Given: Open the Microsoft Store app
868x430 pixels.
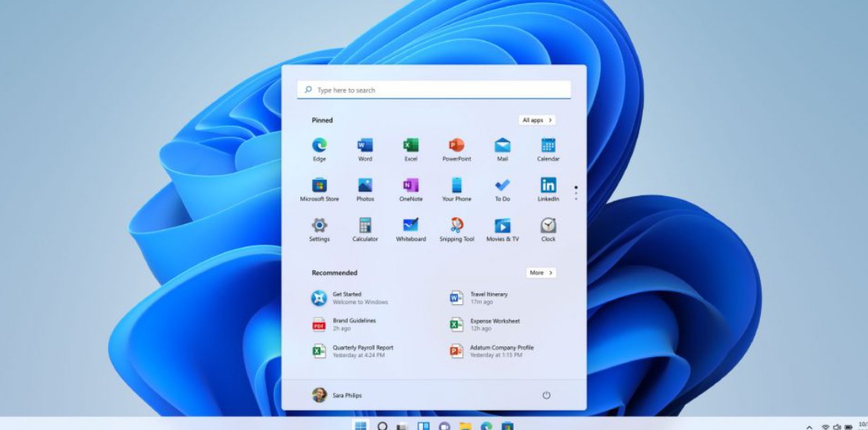Looking at the screenshot, I should tap(319, 186).
